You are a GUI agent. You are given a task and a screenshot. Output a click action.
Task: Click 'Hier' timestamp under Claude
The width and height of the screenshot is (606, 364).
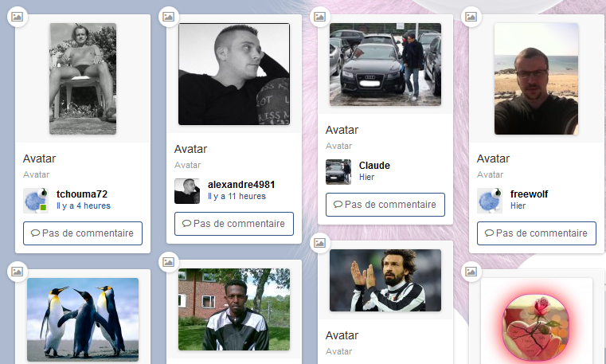[367, 178]
